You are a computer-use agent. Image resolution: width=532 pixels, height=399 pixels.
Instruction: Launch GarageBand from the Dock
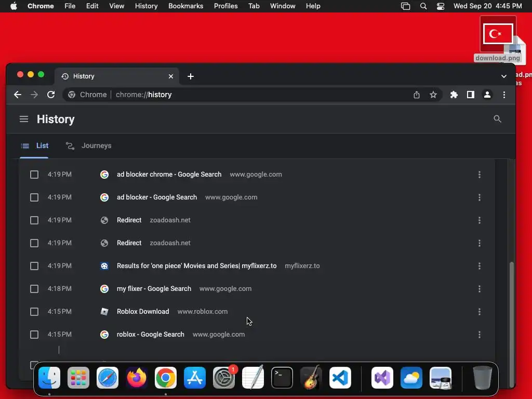[x=311, y=378]
